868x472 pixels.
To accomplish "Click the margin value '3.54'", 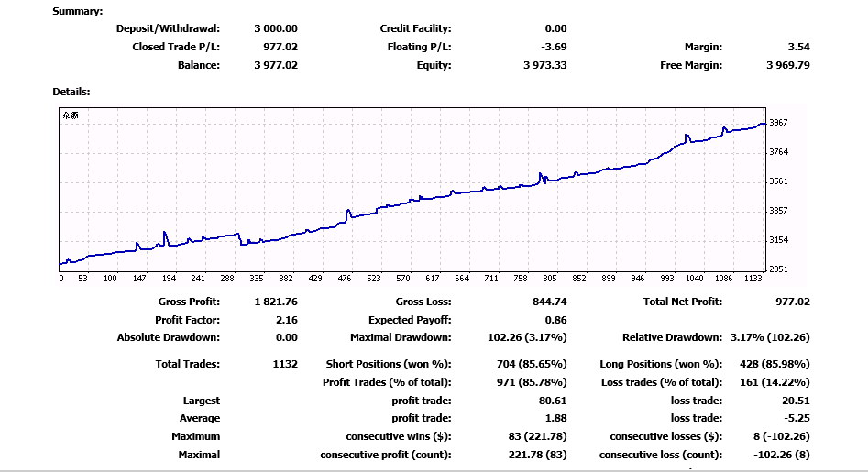I will tap(799, 47).
